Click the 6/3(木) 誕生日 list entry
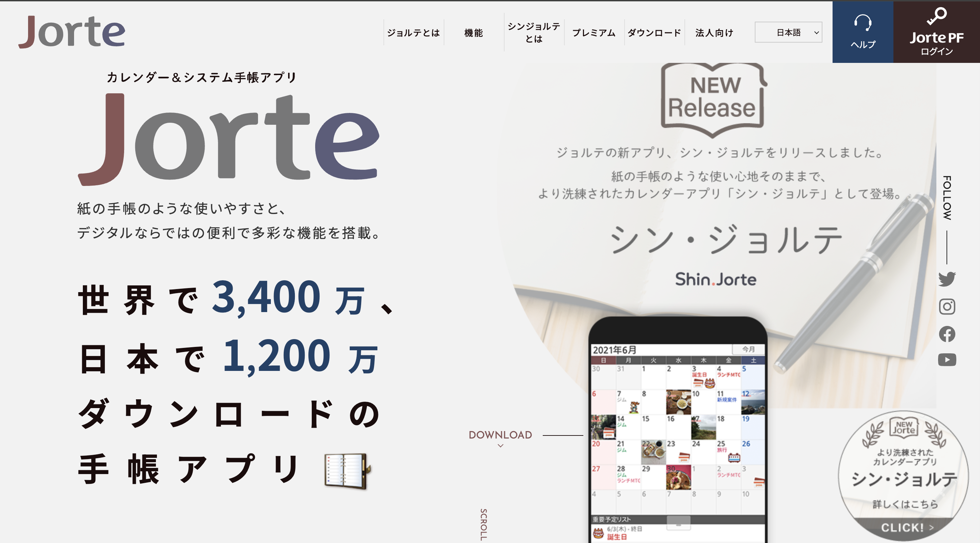The width and height of the screenshot is (980, 543). point(678,533)
